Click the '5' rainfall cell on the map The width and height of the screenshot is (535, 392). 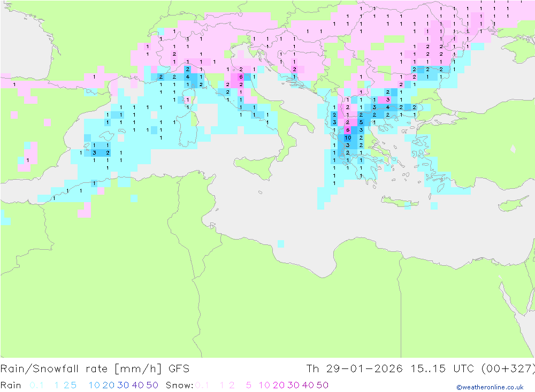pyautogui.click(x=361, y=122)
